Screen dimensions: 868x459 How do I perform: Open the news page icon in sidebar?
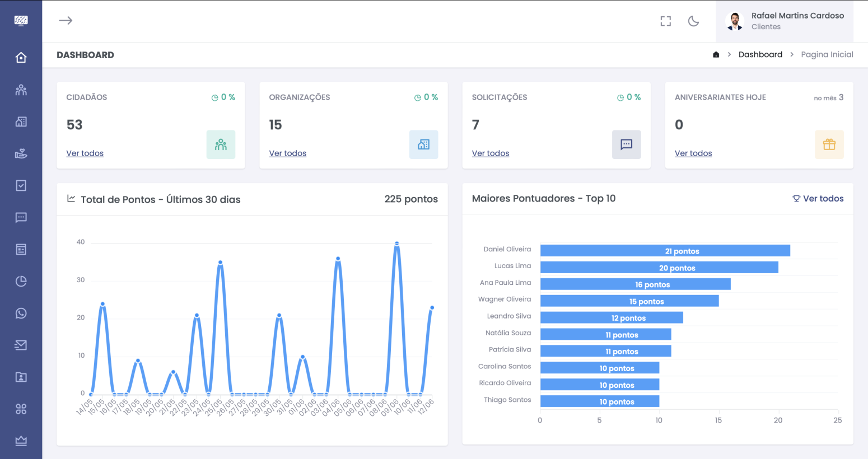pyautogui.click(x=21, y=249)
